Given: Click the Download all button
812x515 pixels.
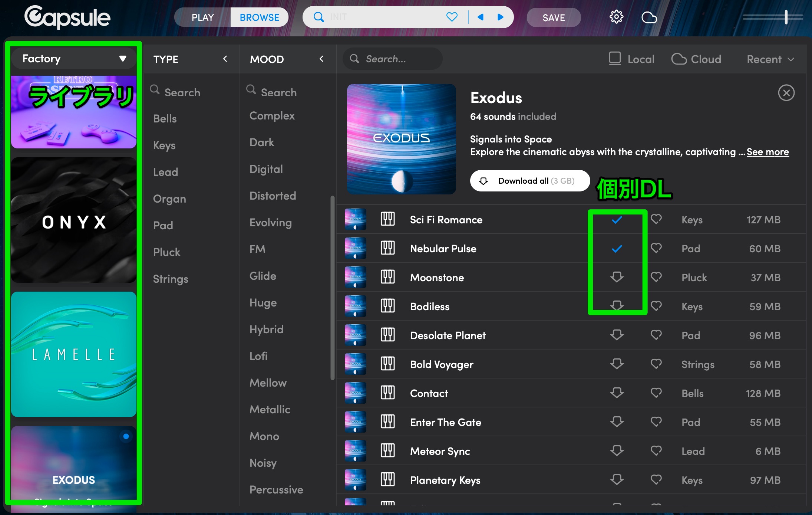Looking at the screenshot, I should [x=529, y=181].
